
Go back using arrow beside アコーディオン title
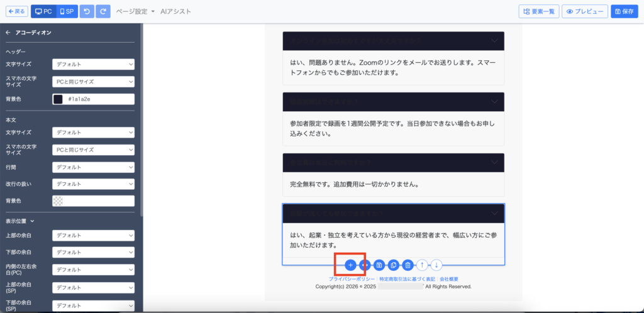[x=8, y=33]
